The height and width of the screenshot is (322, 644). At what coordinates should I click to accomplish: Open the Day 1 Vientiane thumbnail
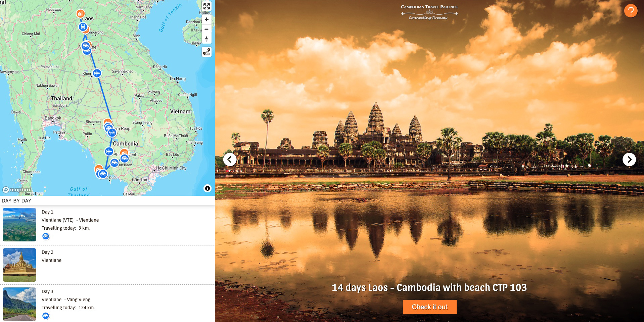(19, 225)
